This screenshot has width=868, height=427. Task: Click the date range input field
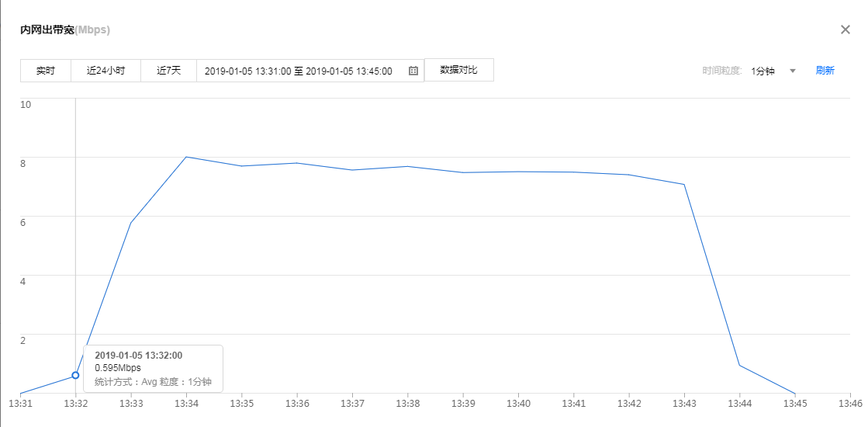[299, 71]
